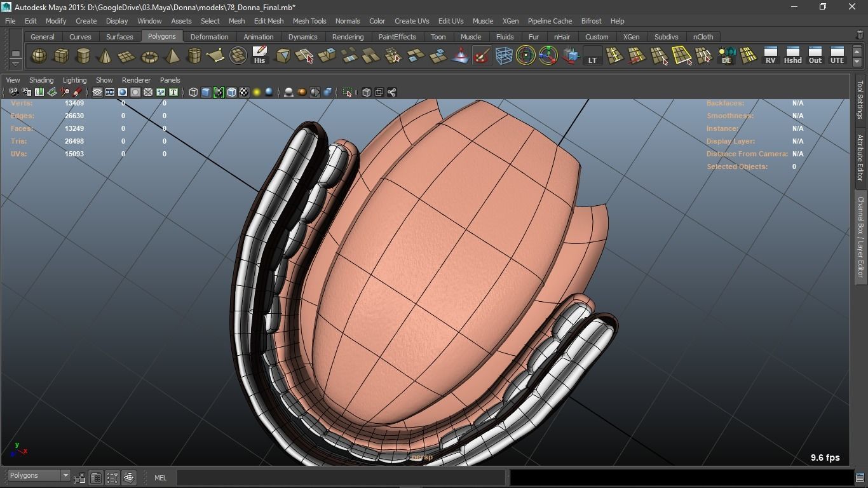Open the View panel menu
Image resolution: width=868 pixels, height=488 pixels.
(x=13, y=80)
